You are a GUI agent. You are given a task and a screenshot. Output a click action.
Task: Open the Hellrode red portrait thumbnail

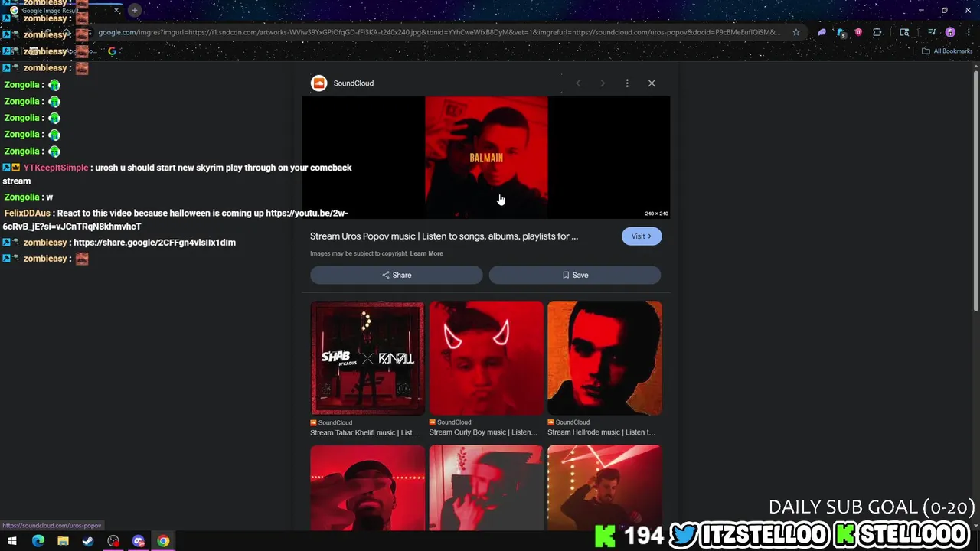click(x=605, y=358)
